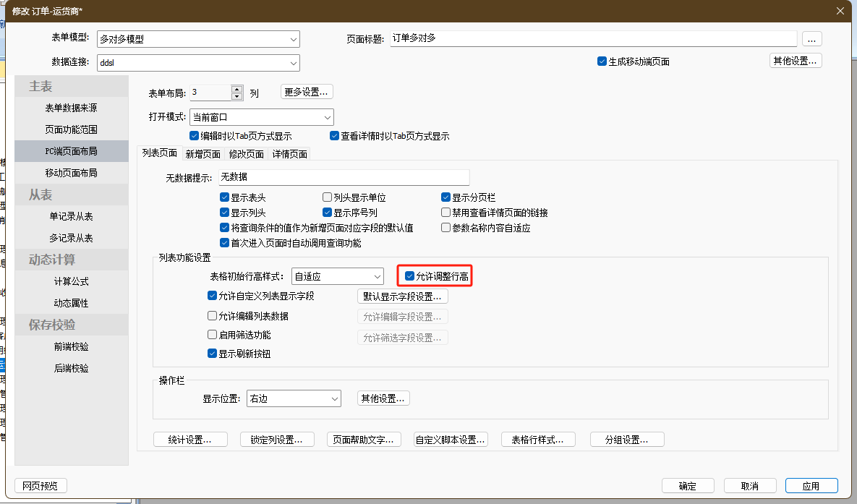Expand 表格初始行高样式 dropdown
The image size is (857, 504).
(377, 276)
